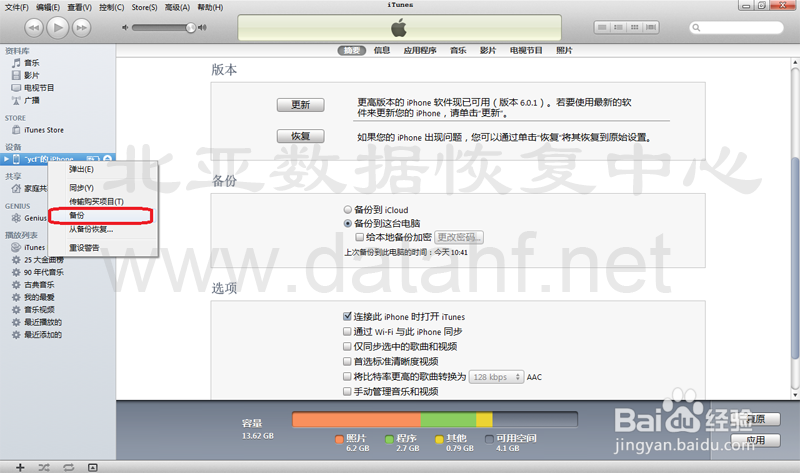Adjust the volume slider knob
This screenshot has width=800, height=473.
(190, 28)
